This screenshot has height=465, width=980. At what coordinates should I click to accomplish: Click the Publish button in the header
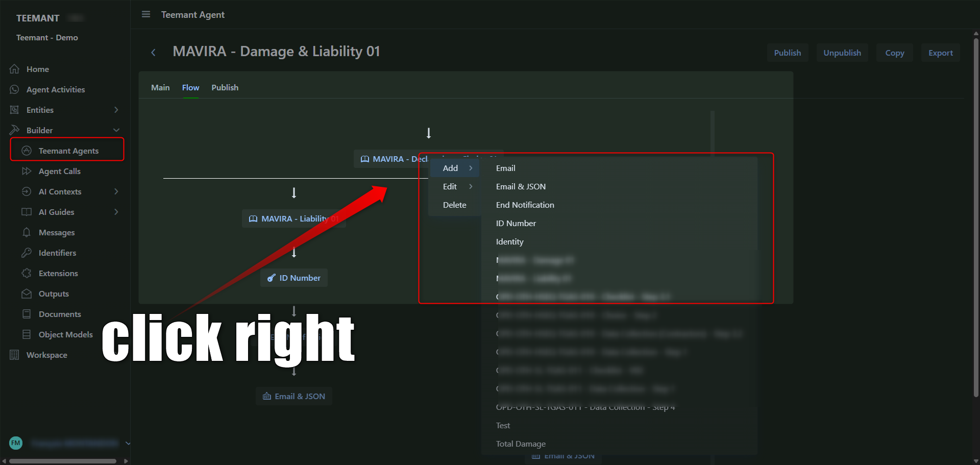point(788,53)
